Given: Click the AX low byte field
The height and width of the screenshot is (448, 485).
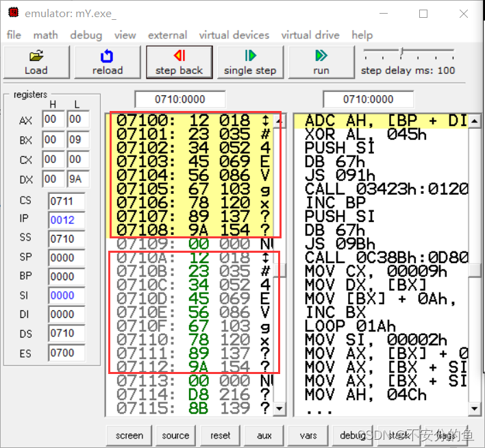Looking at the screenshot, I should coord(78,119).
